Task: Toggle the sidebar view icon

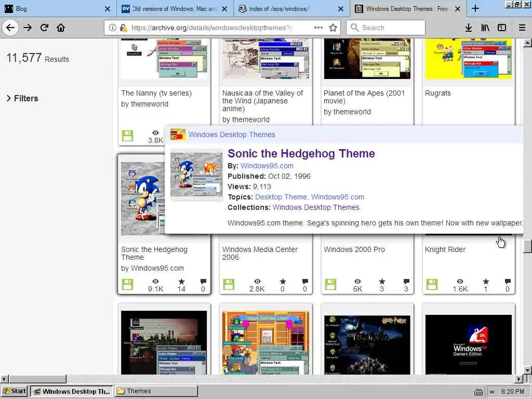Action: [501, 28]
